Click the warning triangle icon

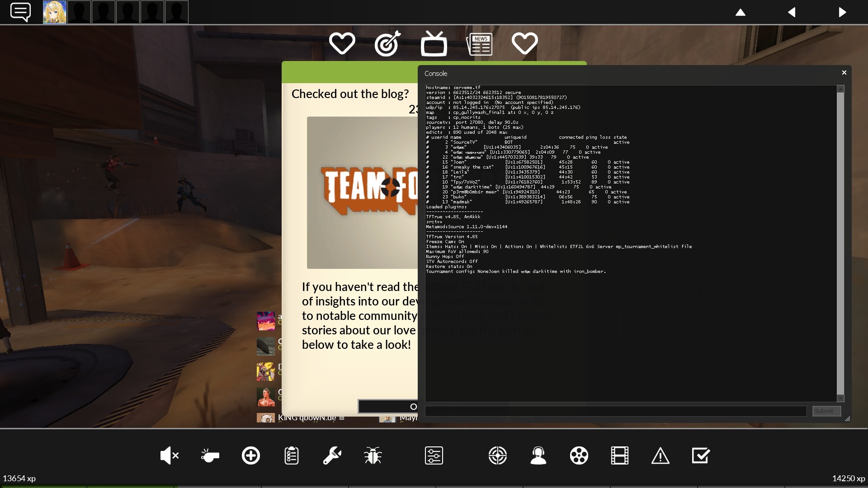tap(660, 455)
